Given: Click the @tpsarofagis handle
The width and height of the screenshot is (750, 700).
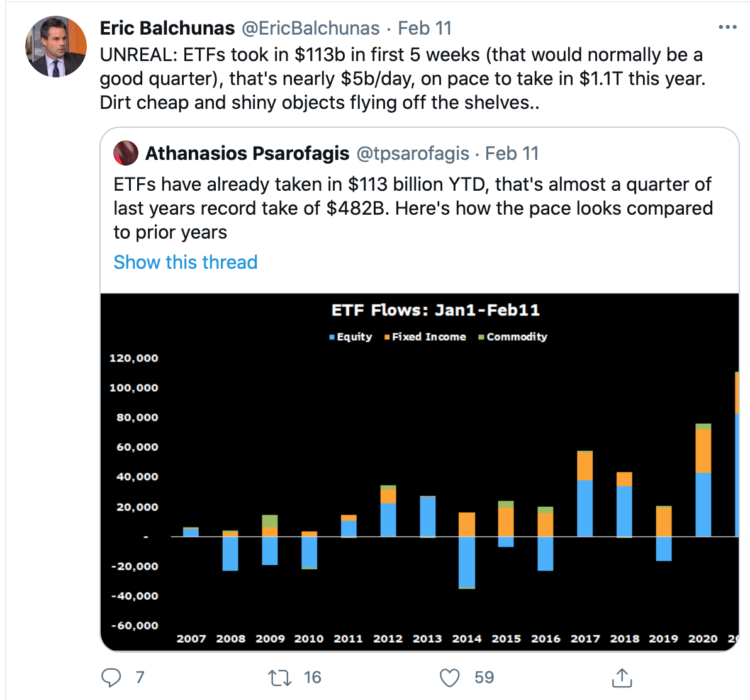Looking at the screenshot, I should click(x=413, y=153).
